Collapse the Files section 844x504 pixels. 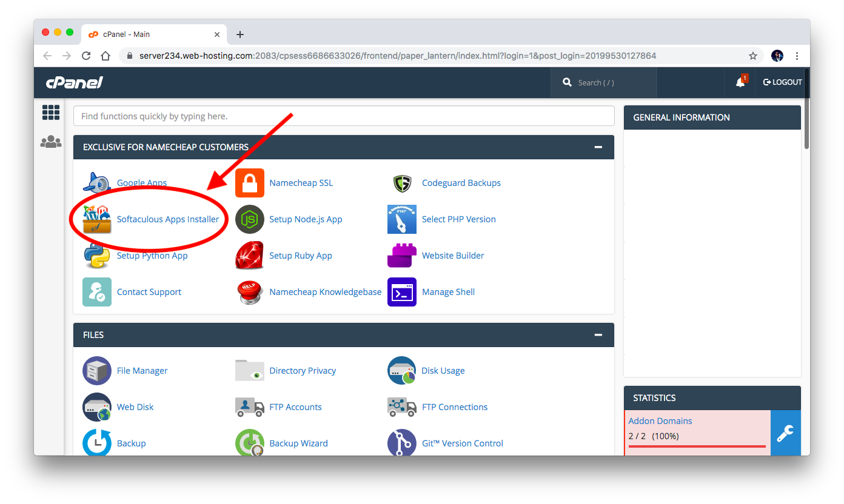598,335
